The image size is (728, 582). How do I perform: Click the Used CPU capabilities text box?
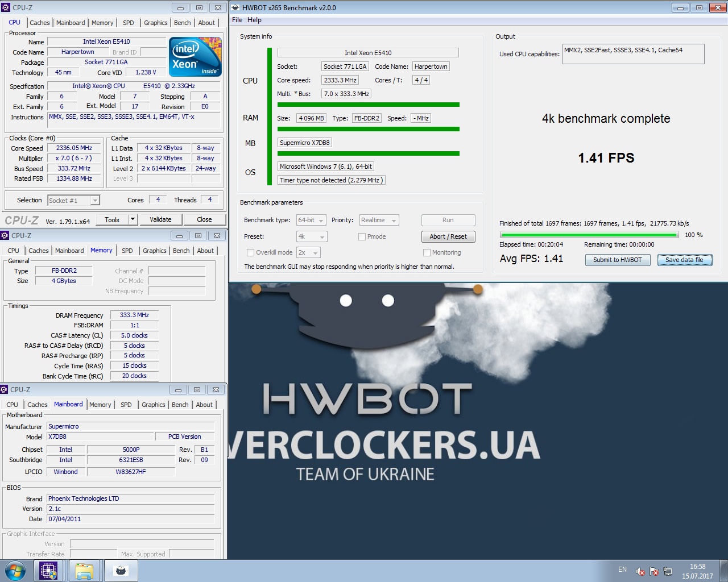633,54
